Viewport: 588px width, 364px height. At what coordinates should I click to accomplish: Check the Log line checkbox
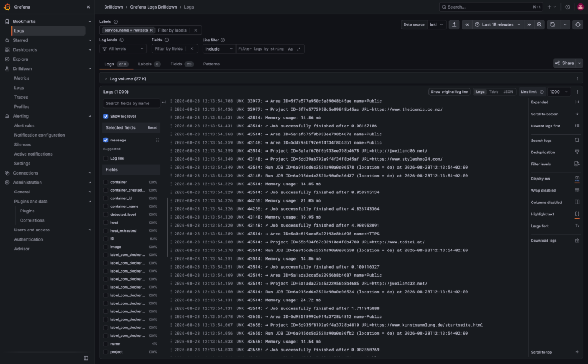(x=106, y=158)
